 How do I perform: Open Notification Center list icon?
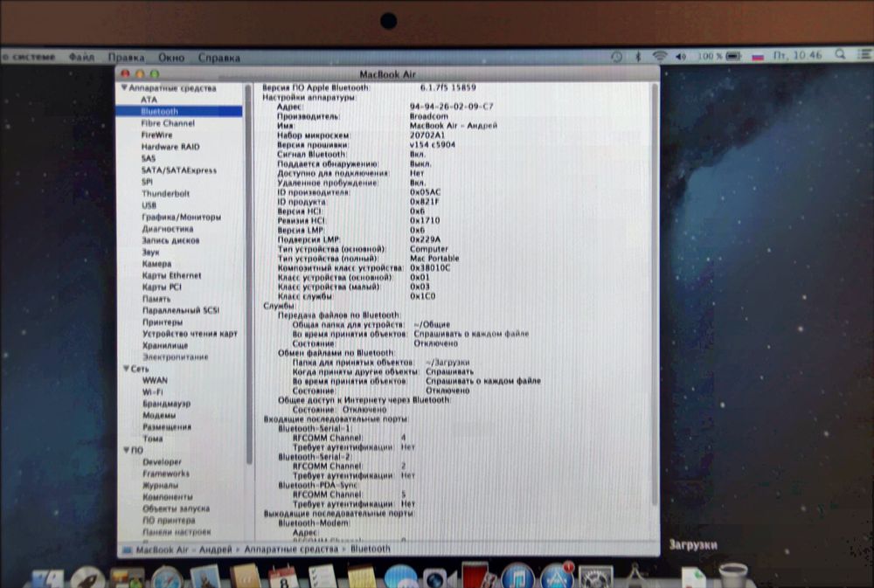pyautogui.click(x=864, y=54)
